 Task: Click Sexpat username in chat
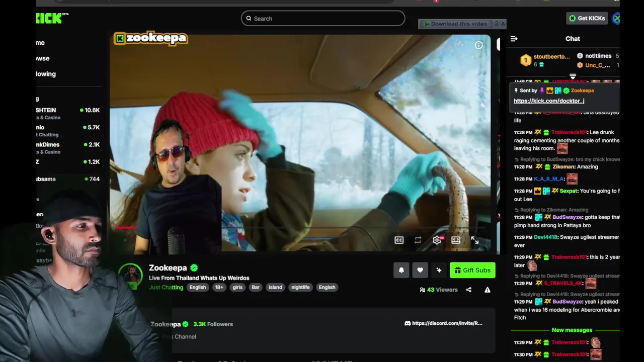point(569,191)
